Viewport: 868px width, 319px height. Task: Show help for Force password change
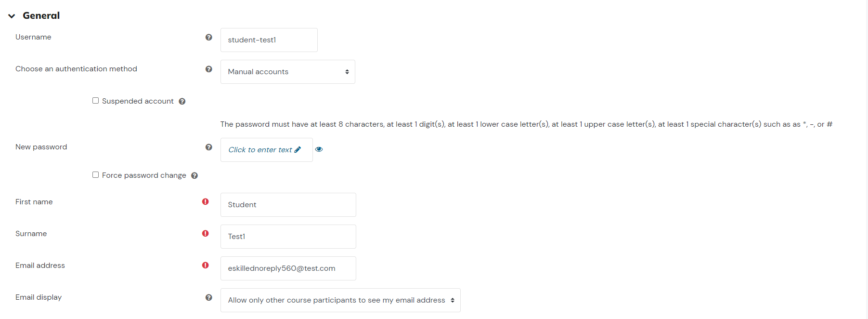194,175
